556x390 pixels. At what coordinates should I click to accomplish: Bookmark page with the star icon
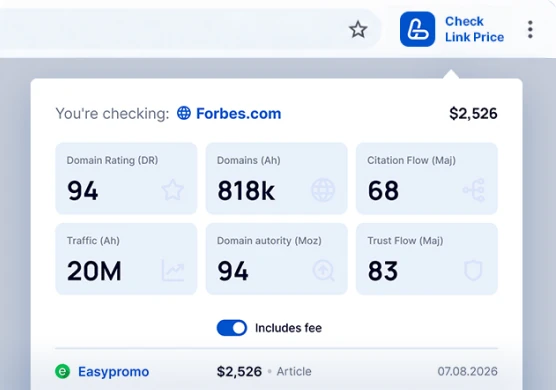pos(358,29)
